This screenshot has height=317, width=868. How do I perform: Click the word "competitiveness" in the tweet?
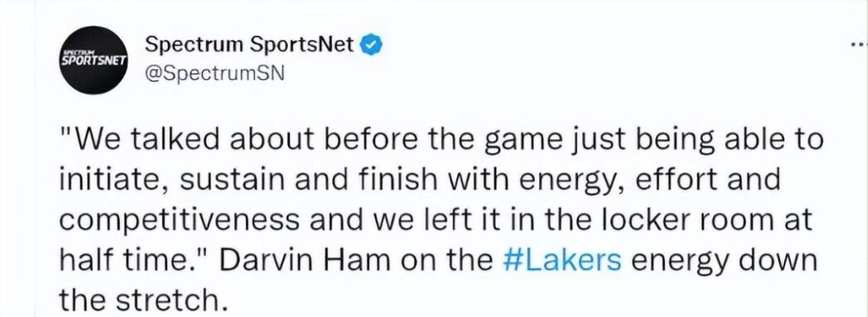178,220
